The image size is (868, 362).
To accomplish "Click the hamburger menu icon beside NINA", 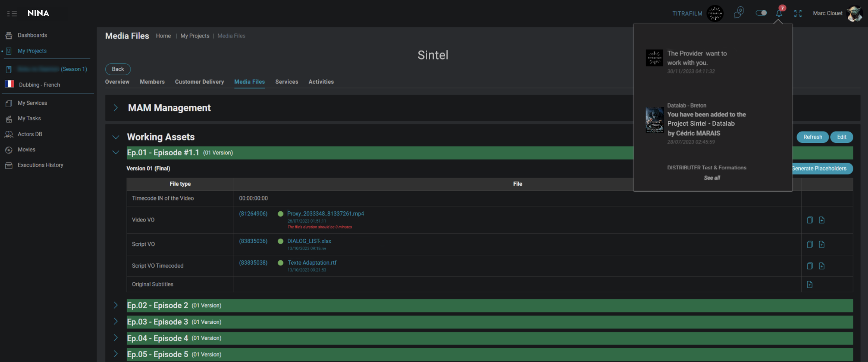I will (12, 13).
